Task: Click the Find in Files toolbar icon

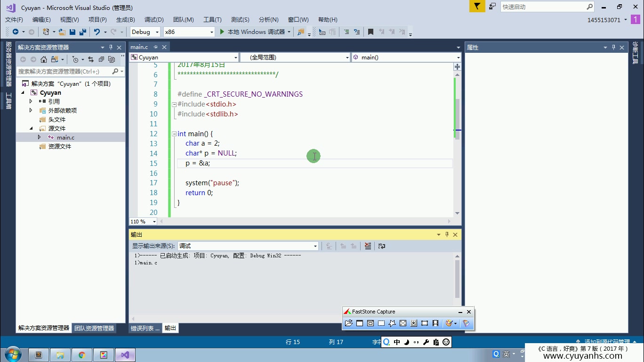Action: pos(301,32)
